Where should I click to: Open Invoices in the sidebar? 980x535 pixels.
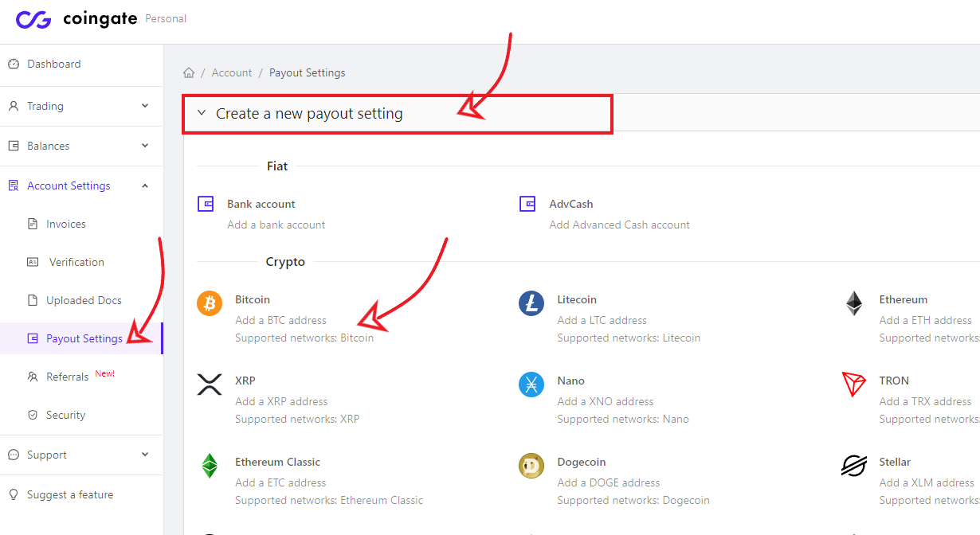(66, 224)
